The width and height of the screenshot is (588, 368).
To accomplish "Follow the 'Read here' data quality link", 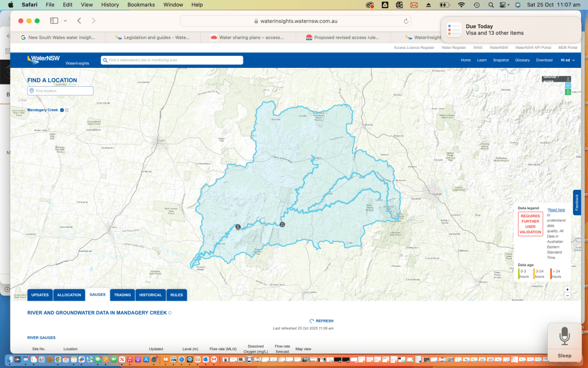I will (556, 210).
